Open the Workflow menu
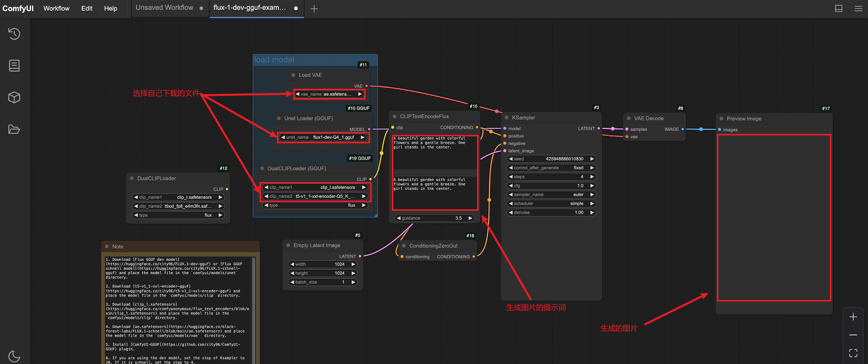 tap(56, 8)
